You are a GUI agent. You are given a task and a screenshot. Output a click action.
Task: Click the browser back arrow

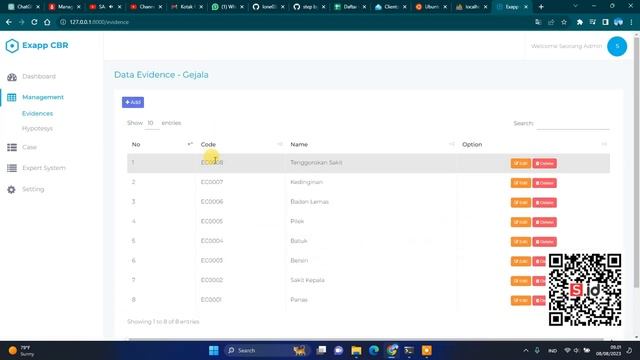tap(9, 22)
